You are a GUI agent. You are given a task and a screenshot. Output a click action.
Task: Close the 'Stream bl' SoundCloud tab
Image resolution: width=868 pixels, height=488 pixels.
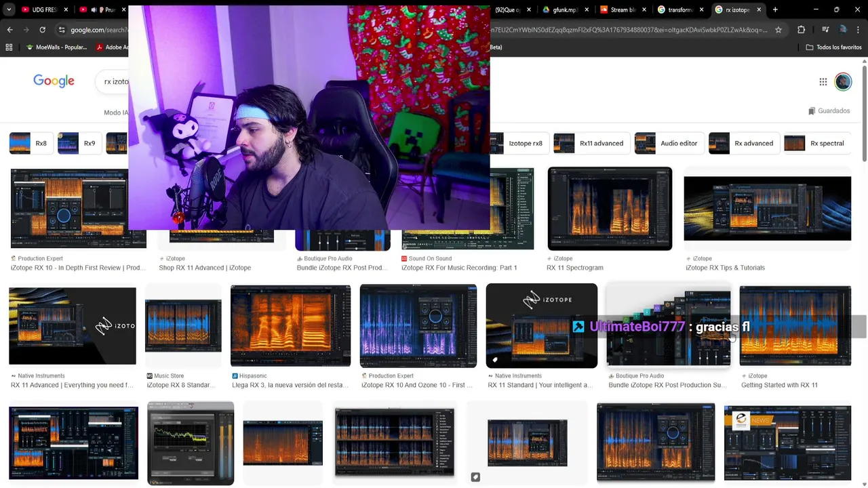point(644,9)
